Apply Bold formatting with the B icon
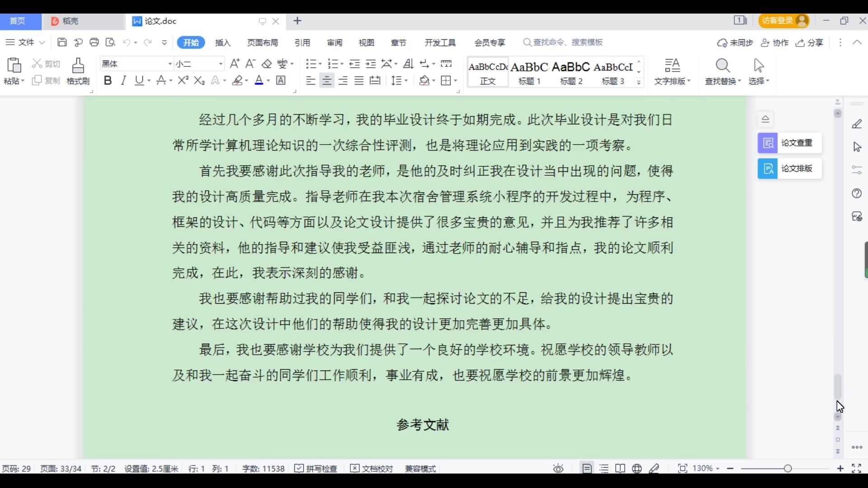Screen dimensions: 868x488 click(108, 81)
